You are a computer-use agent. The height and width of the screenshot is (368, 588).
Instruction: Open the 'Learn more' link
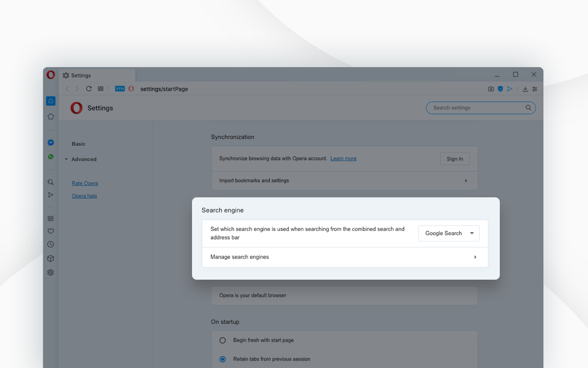(x=343, y=158)
